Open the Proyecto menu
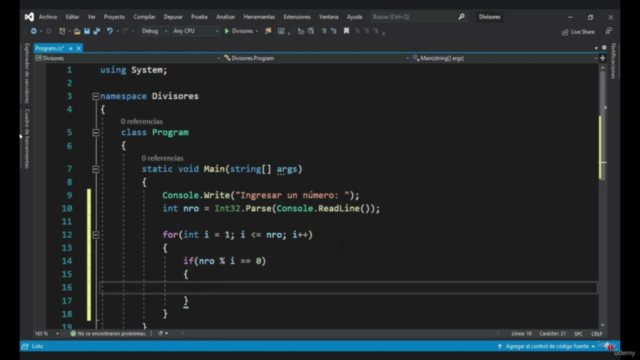 (x=114, y=17)
